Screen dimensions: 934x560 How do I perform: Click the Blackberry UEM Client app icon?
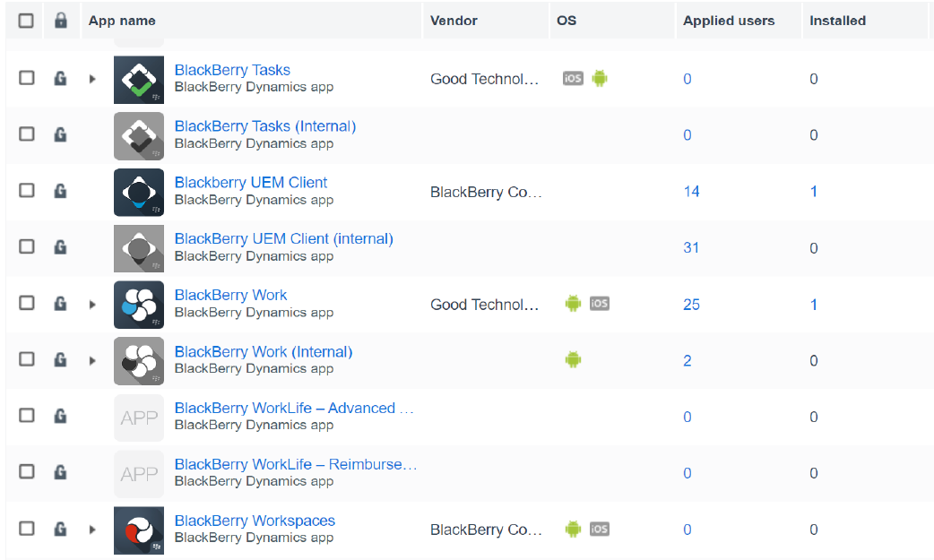tap(139, 192)
